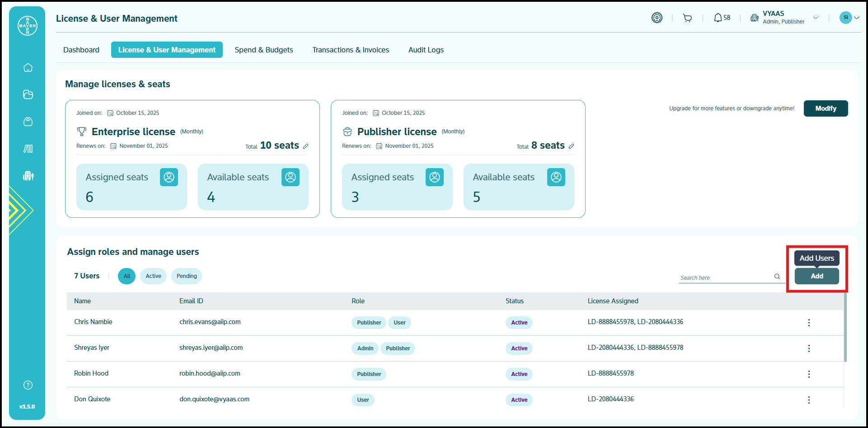Click the organization building icon in the sidebar
The width and height of the screenshot is (868, 428).
pos(28,176)
